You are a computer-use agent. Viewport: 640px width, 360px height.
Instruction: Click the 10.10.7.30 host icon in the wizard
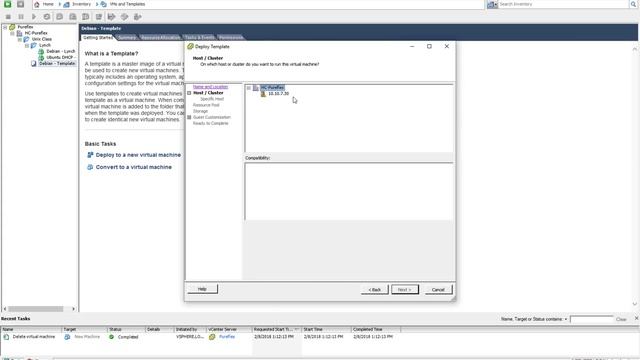(263, 94)
